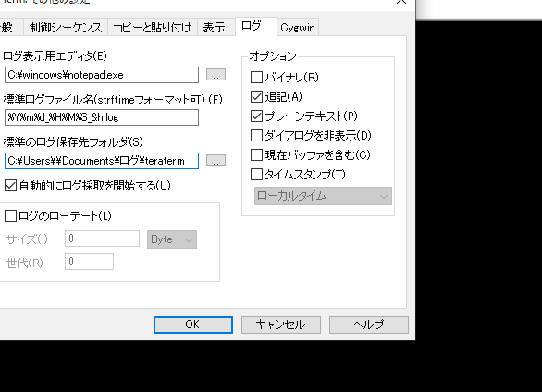Switch to the 表示 tab
The height and width of the screenshot is (392, 542).
click(x=214, y=28)
